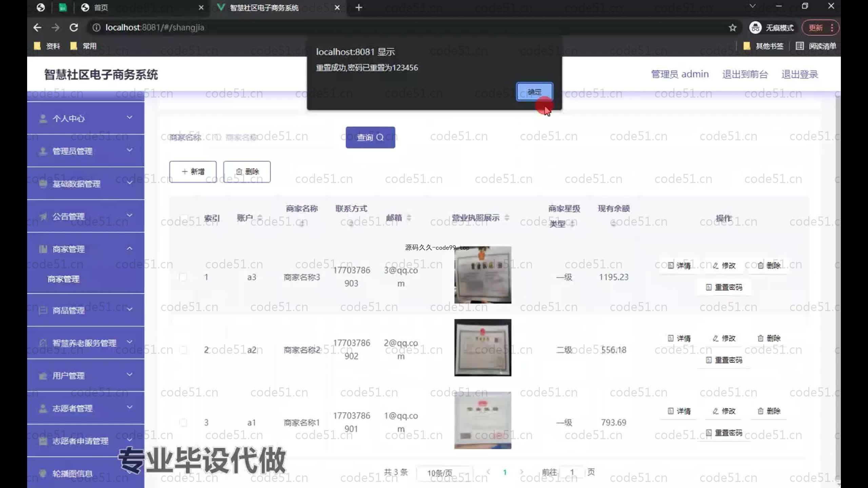868x488 pixels.
Task: Sort by the 邮箱 column arrows
Action: (x=409, y=218)
